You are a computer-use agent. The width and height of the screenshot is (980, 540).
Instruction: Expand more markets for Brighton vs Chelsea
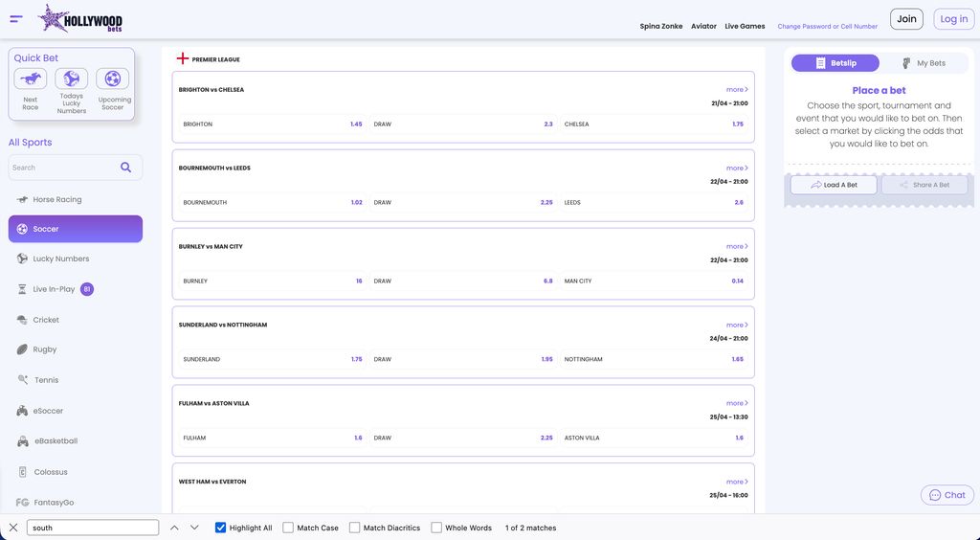[737, 89]
